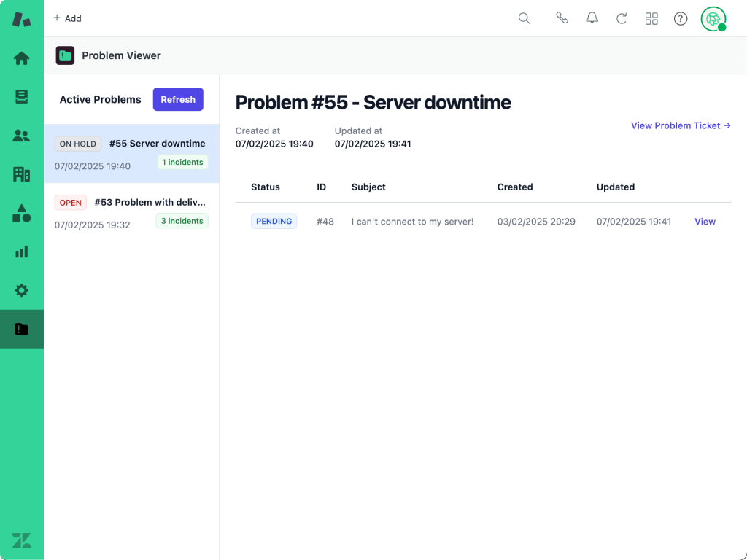Open the Reporting bar chart icon
The image size is (747, 560).
tap(22, 252)
